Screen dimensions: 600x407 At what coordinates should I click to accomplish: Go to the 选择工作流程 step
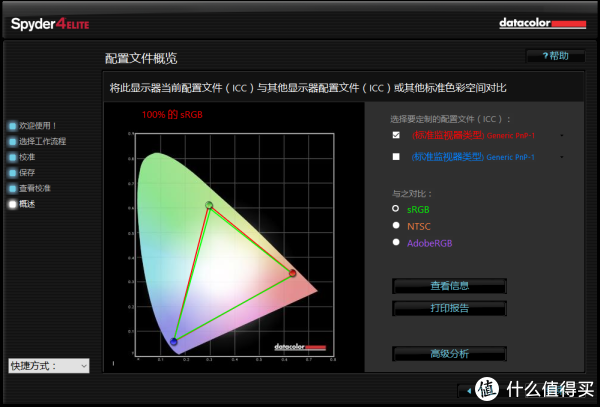[42, 141]
